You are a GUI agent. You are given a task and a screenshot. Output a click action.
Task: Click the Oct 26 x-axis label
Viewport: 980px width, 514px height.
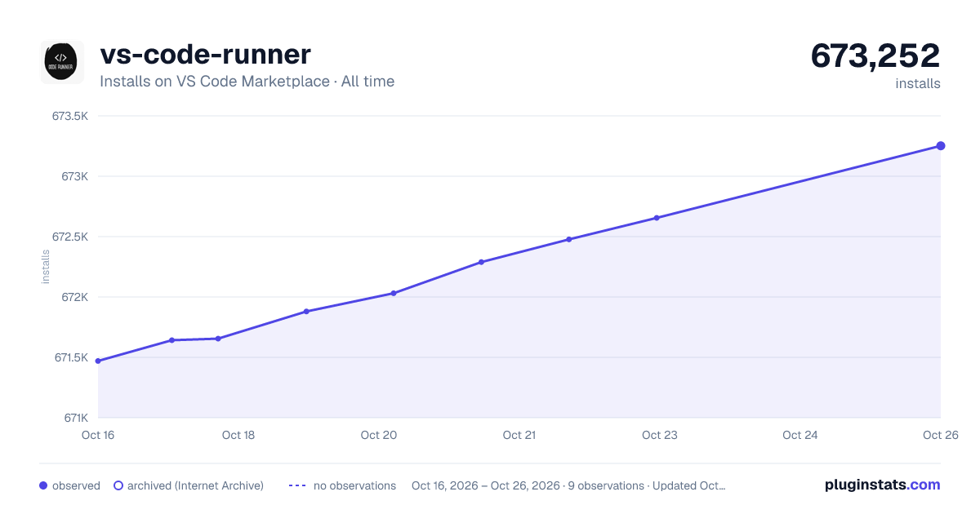(939, 435)
